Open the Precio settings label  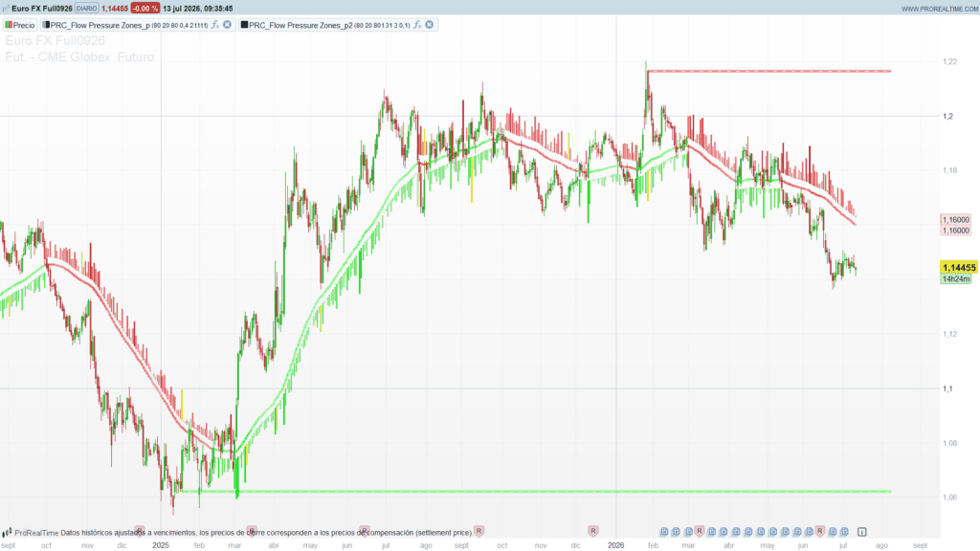(24, 25)
